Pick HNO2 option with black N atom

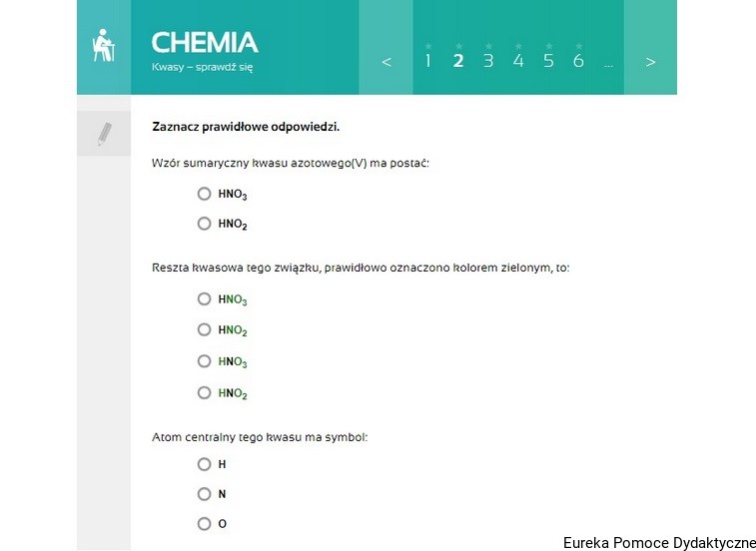pos(205,393)
